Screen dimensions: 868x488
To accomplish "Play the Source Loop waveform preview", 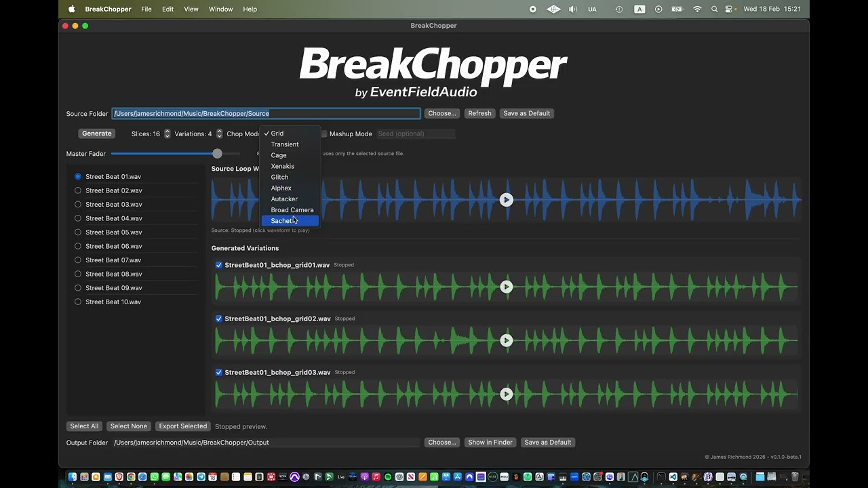I will pyautogui.click(x=506, y=199).
